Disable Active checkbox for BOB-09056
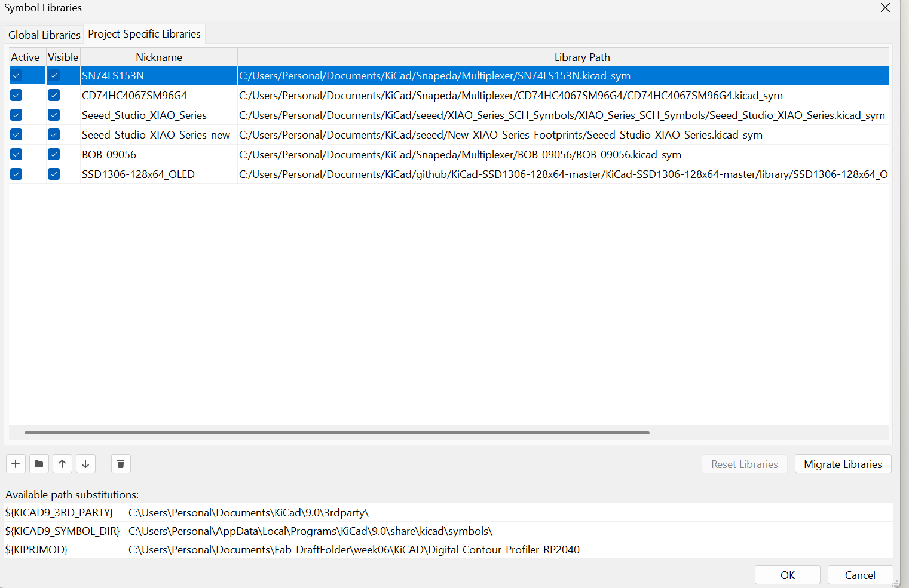Screen dimensions: 909x588 point(16,154)
